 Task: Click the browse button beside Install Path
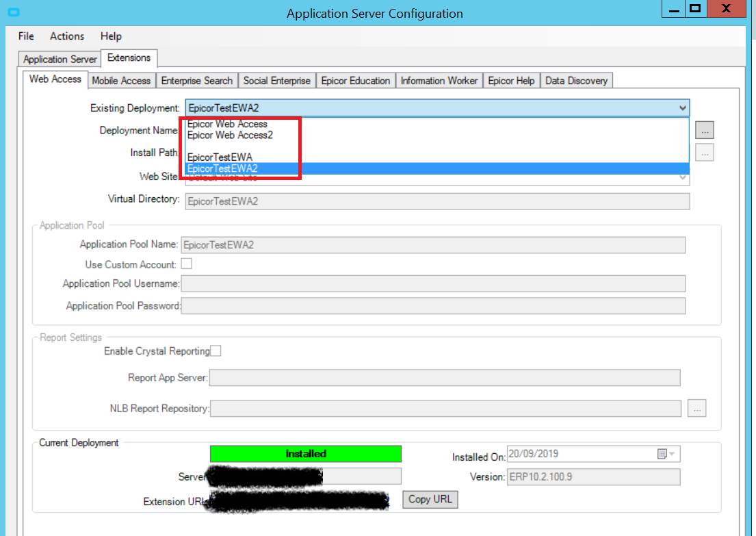tap(705, 153)
